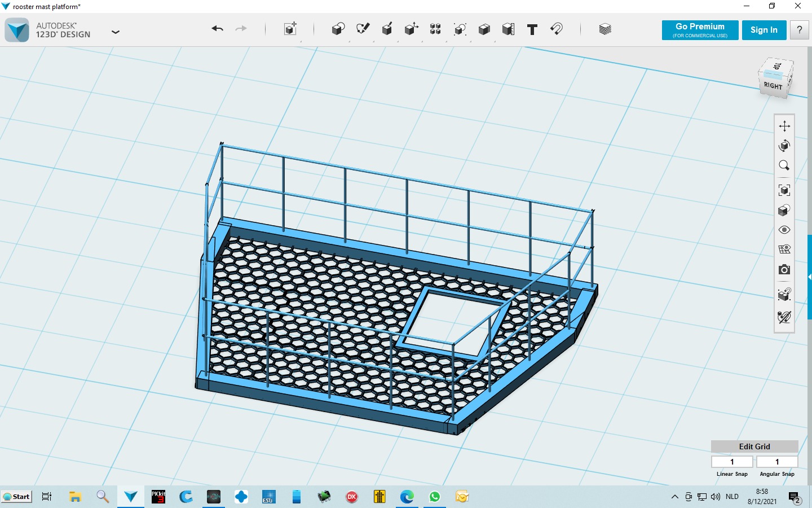Show hidden system tray icons

[x=675, y=497]
